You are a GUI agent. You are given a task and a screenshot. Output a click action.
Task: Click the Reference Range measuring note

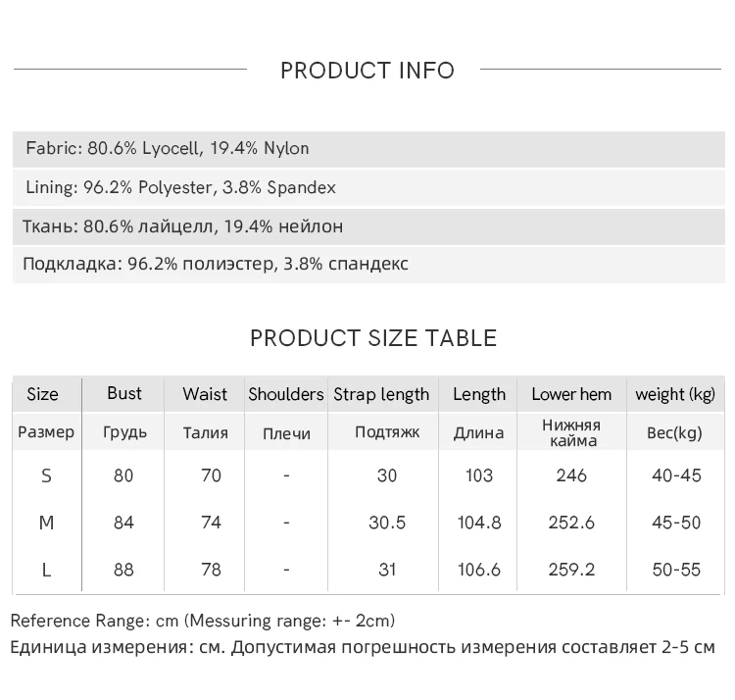pyautogui.click(x=203, y=621)
